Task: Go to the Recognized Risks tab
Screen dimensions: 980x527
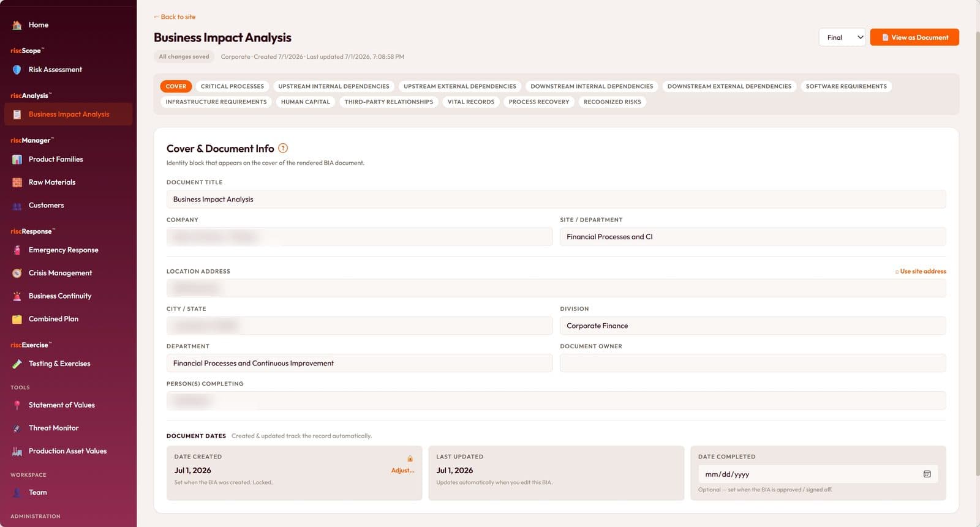Action: click(x=612, y=102)
